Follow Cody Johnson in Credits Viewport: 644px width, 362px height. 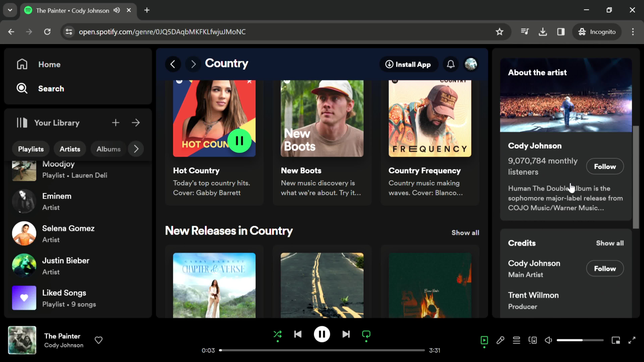tap(605, 268)
